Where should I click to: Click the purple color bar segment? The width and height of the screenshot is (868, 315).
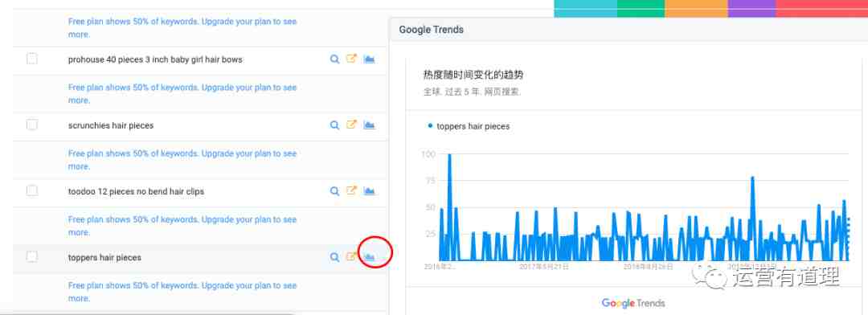pos(751,8)
